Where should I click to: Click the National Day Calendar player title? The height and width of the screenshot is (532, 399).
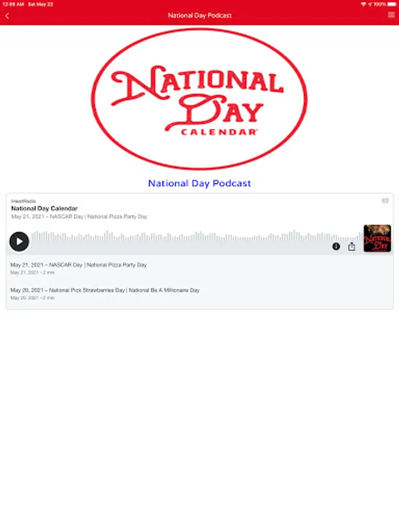tap(44, 208)
